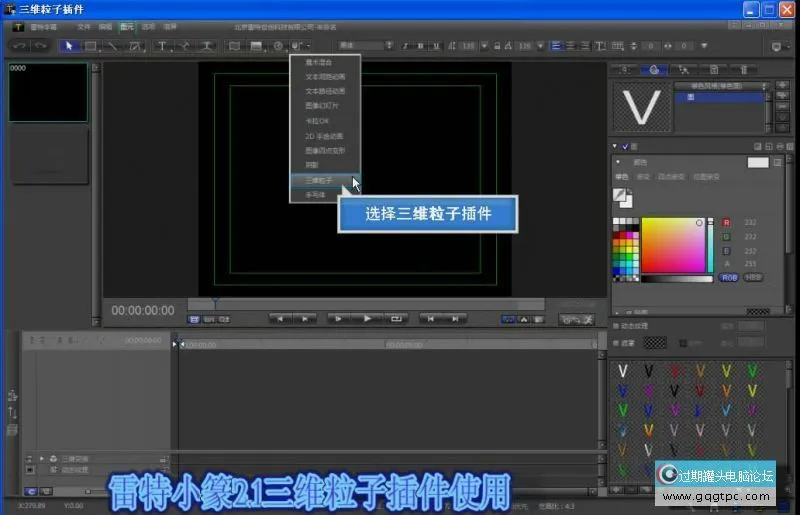Screen dimensions: 800x515
Task: Undo the last action in toolbar
Action: [x=19, y=46]
